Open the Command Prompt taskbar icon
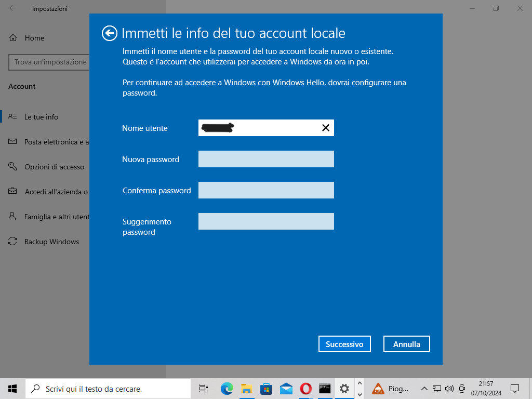The image size is (532, 399). tap(326, 389)
